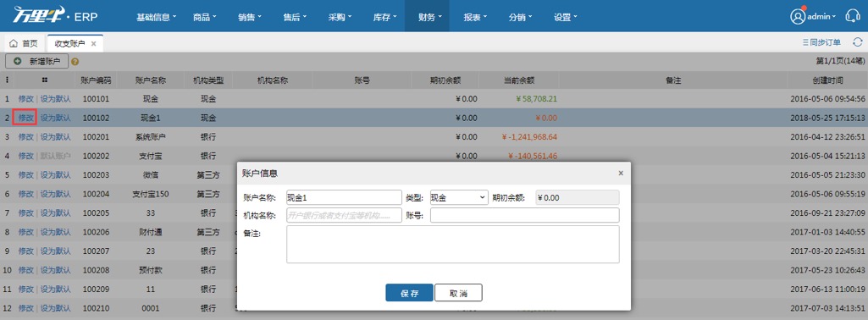Click the headset support icon
Image resolution: width=868 pixels, height=320 pixels.
853,16
